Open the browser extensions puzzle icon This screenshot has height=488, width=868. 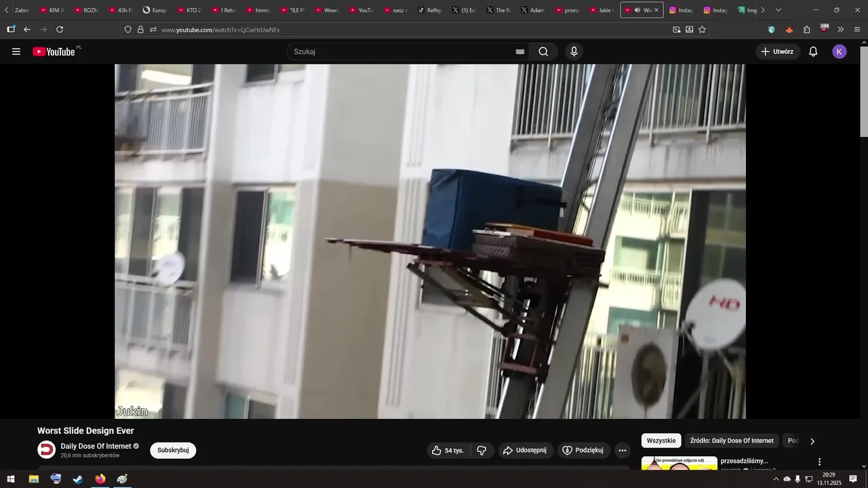(x=806, y=29)
